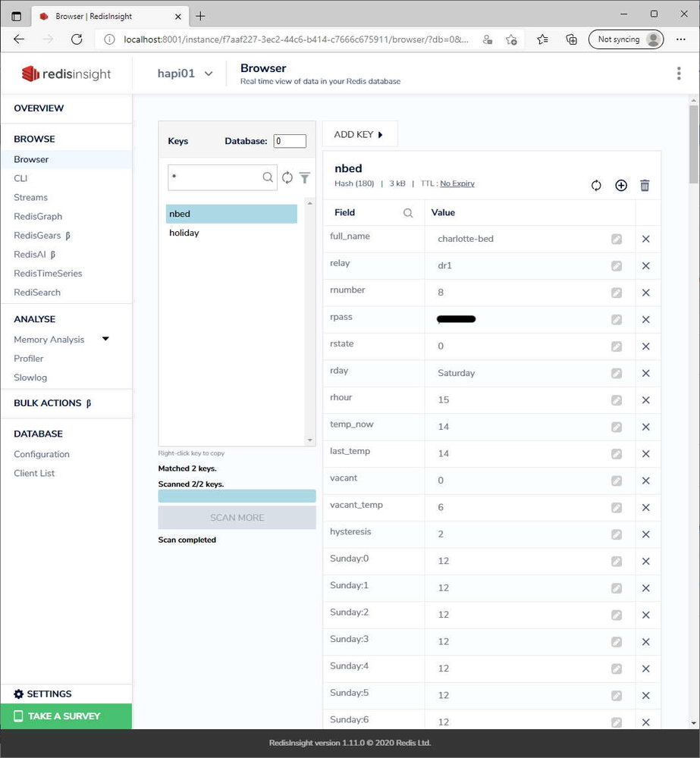Edit the rnumber value

(617, 293)
